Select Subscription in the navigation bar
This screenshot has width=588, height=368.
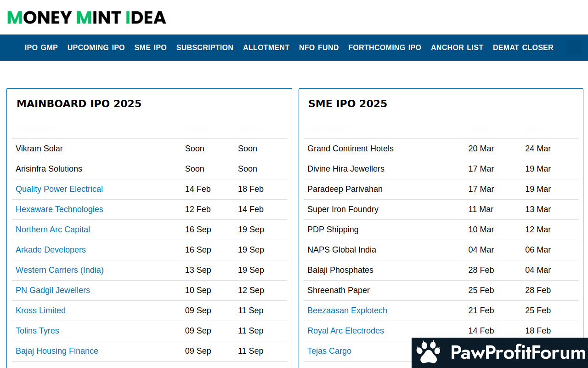click(205, 47)
